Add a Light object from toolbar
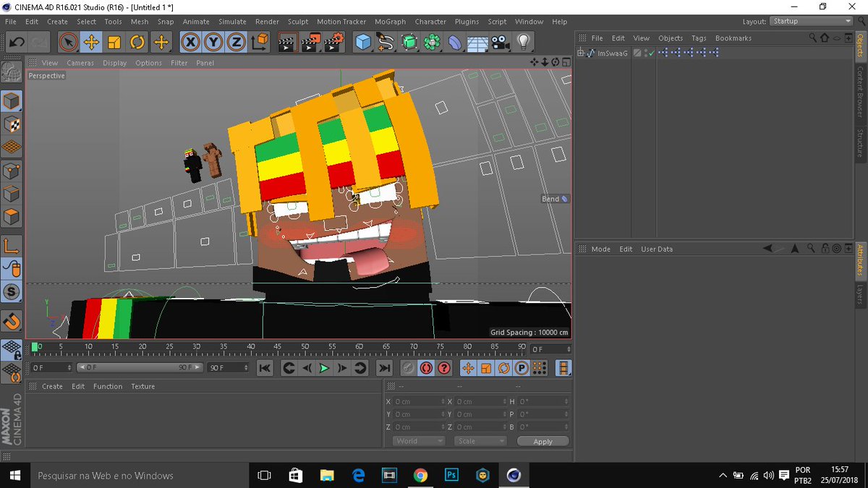 point(523,42)
